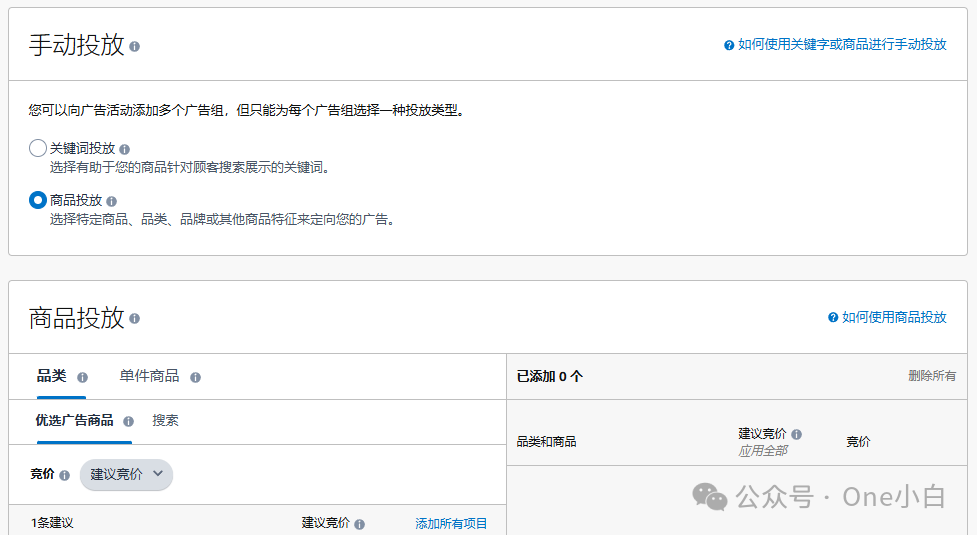Open the 搜索 sub-tab
This screenshot has height=535, width=977.
tap(165, 420)
